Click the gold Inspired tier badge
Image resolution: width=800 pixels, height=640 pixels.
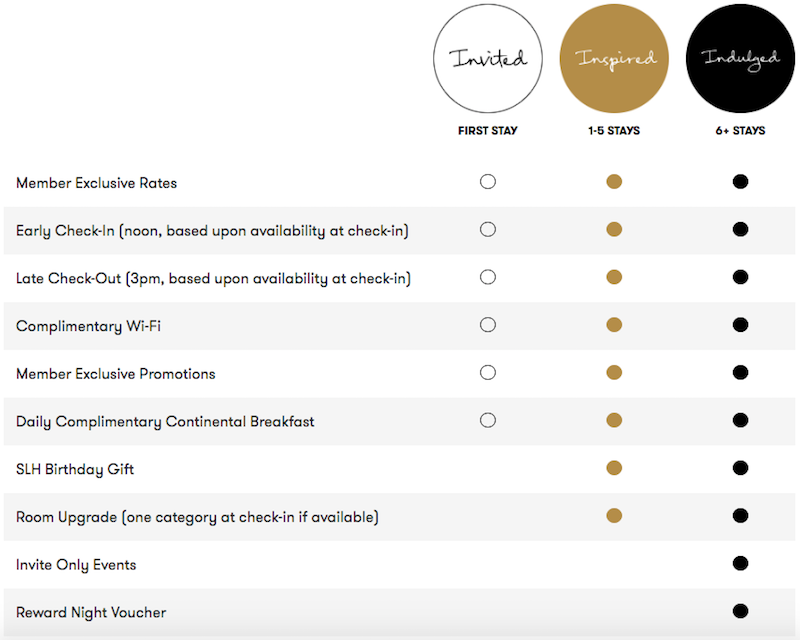pos(614,58)
